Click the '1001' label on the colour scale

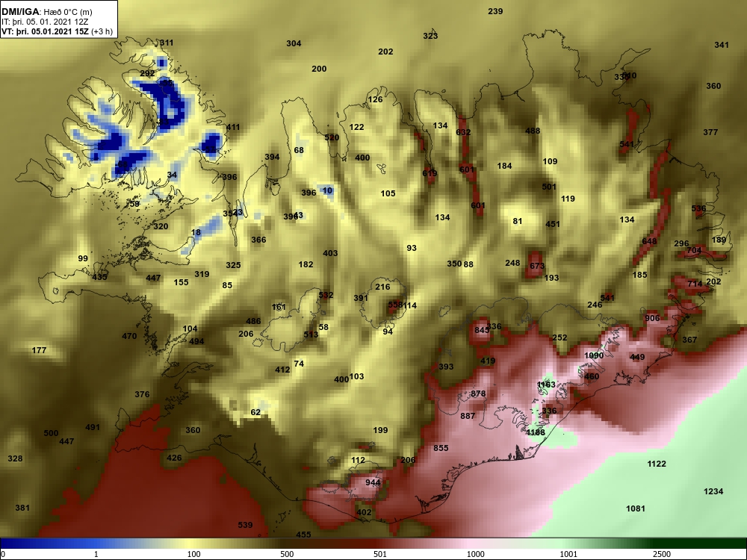[568, 554]
